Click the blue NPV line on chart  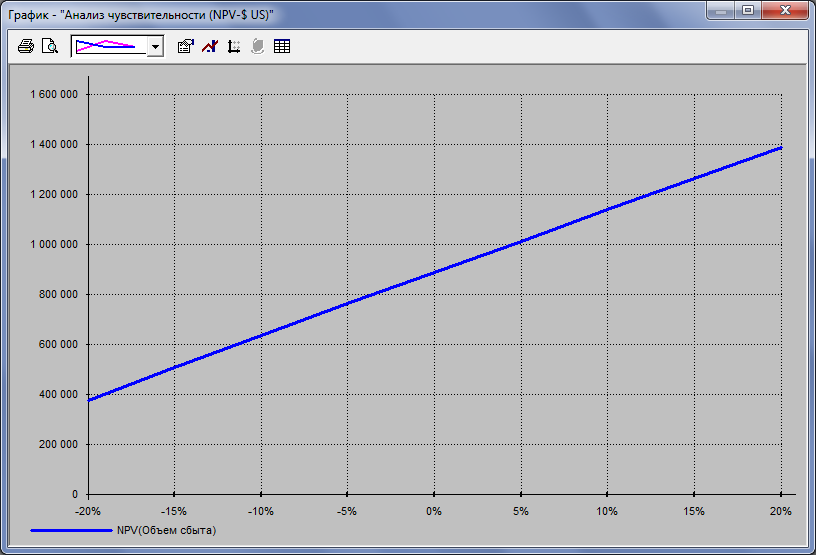tap(434, 273)
